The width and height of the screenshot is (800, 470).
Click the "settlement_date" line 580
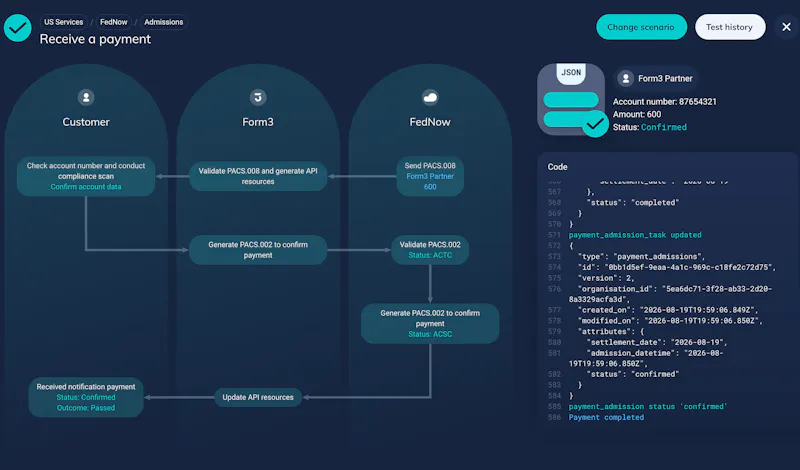(657, 342)
